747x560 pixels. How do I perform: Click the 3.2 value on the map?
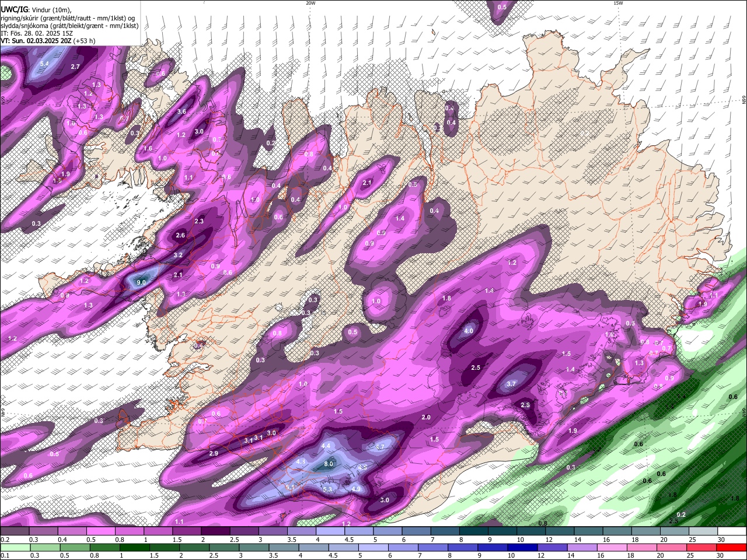point(178,255)
